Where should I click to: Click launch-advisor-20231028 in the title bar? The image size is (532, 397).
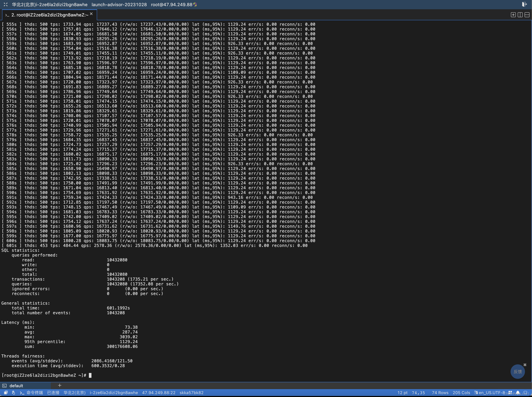click(x=119, y=4)
